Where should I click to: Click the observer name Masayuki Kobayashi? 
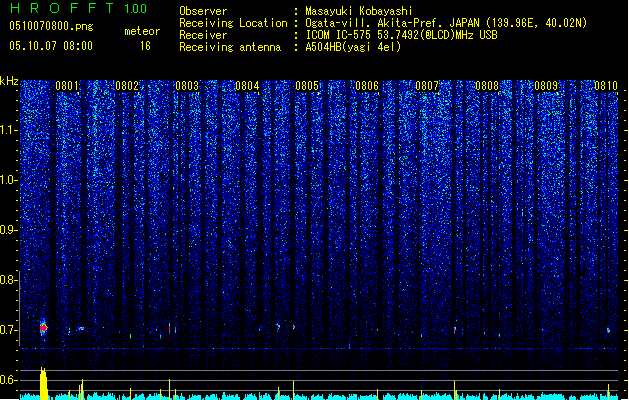[359, 11]
